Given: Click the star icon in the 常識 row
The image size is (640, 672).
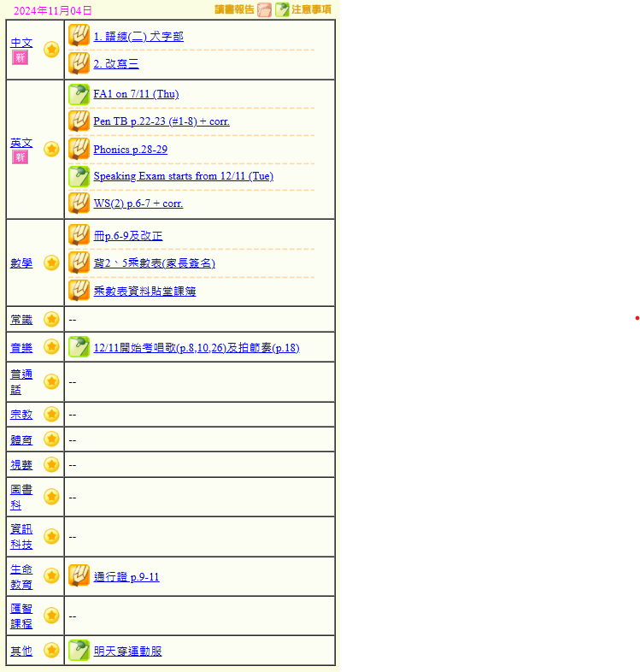Looking at the screenshot, I should 51,319.
